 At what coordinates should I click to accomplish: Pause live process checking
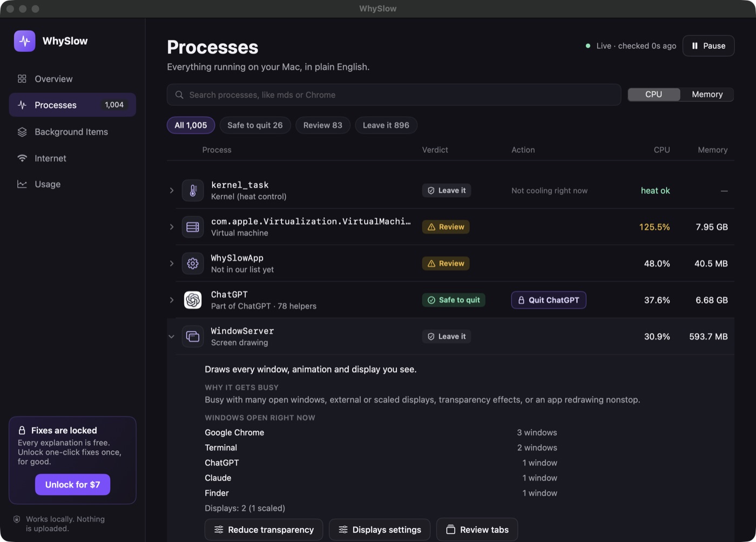click(x=708, y=46)
